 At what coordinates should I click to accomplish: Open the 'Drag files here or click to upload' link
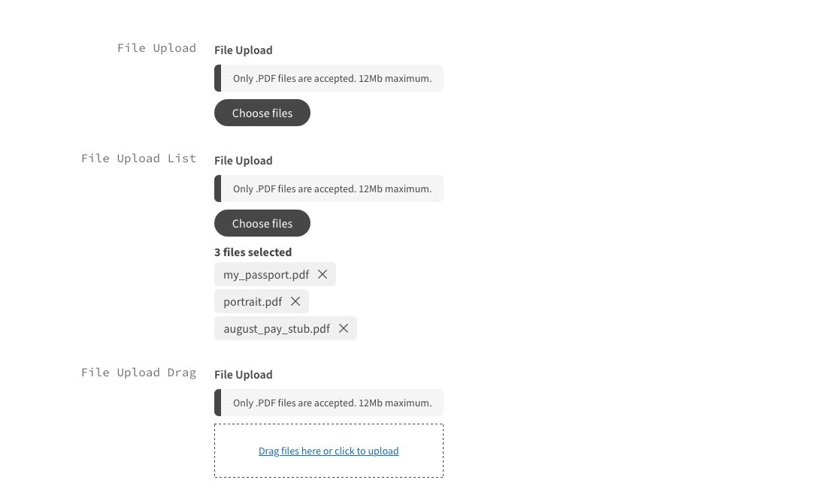tap(329, 451)
